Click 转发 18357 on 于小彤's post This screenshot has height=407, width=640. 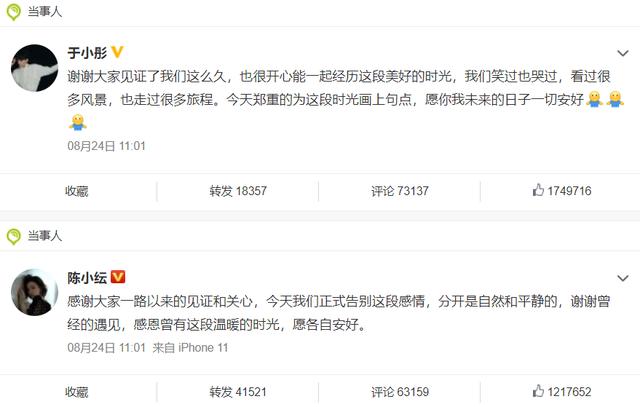coord(238,191)
